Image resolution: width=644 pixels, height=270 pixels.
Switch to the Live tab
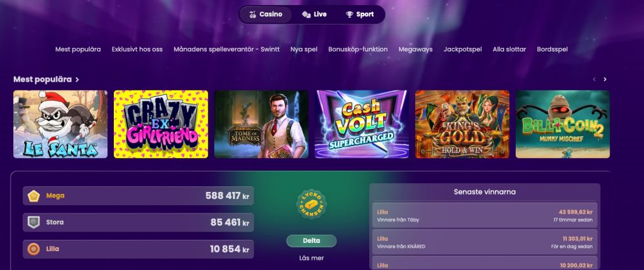coord(314,14)
